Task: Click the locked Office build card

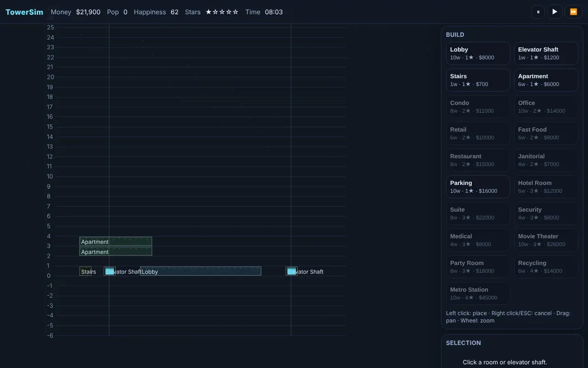Action: click(546, 107)
